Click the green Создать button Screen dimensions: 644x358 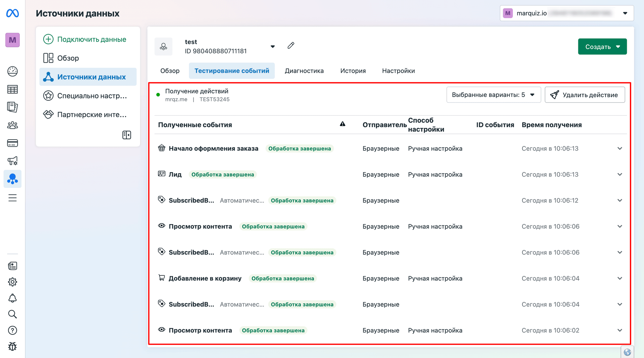(602, 47)
